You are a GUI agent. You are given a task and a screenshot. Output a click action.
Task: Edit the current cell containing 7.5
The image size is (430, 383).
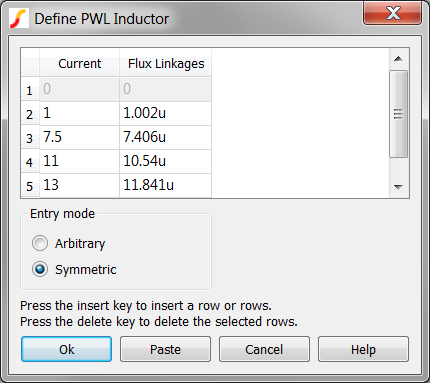click(79, 137)
